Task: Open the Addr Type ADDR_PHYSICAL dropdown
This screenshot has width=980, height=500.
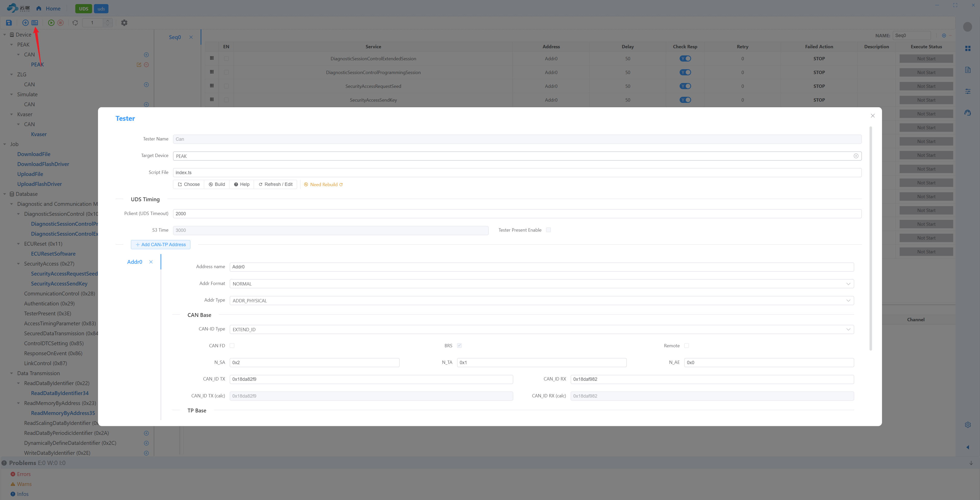Action: [x=542, y=301]
